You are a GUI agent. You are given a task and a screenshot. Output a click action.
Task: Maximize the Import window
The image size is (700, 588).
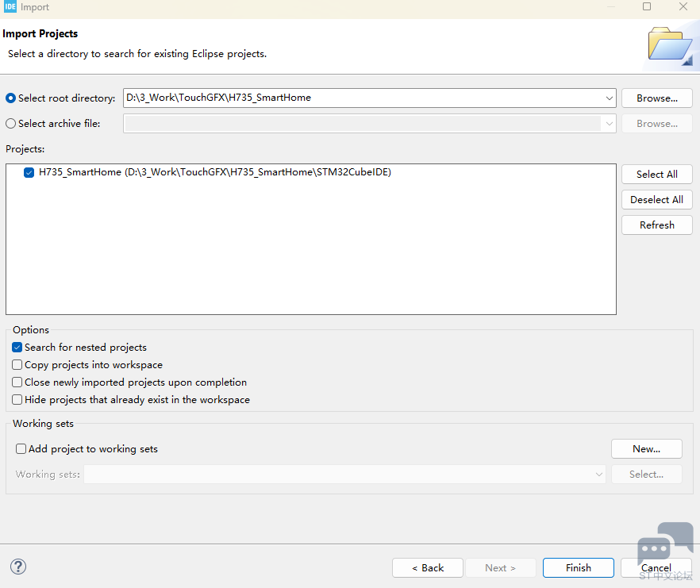pyautogui.click(x=646, y=6)
